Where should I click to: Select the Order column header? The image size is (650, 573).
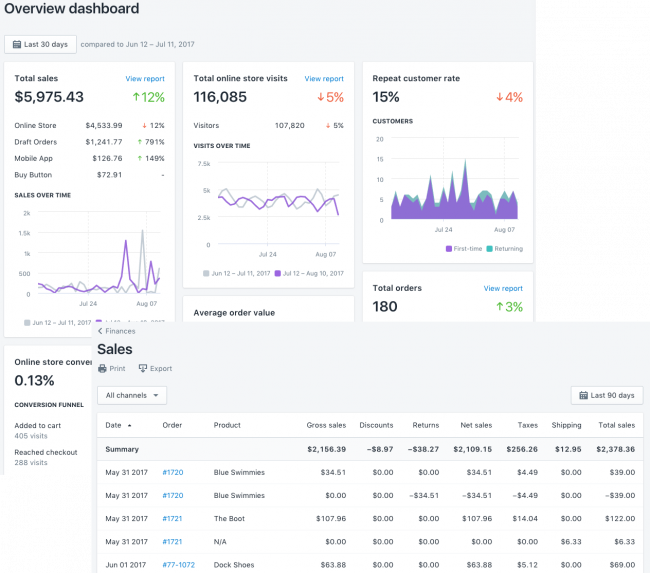tap(172, 425)
